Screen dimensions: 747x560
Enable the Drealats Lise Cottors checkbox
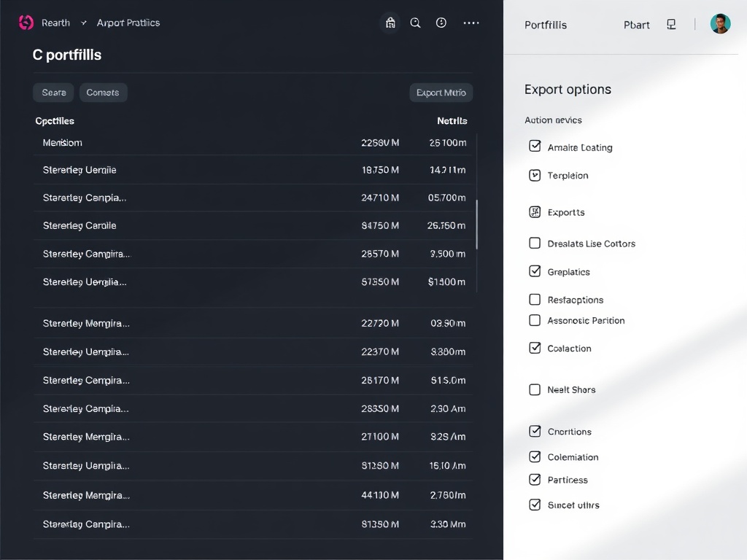tap(535, 244)
